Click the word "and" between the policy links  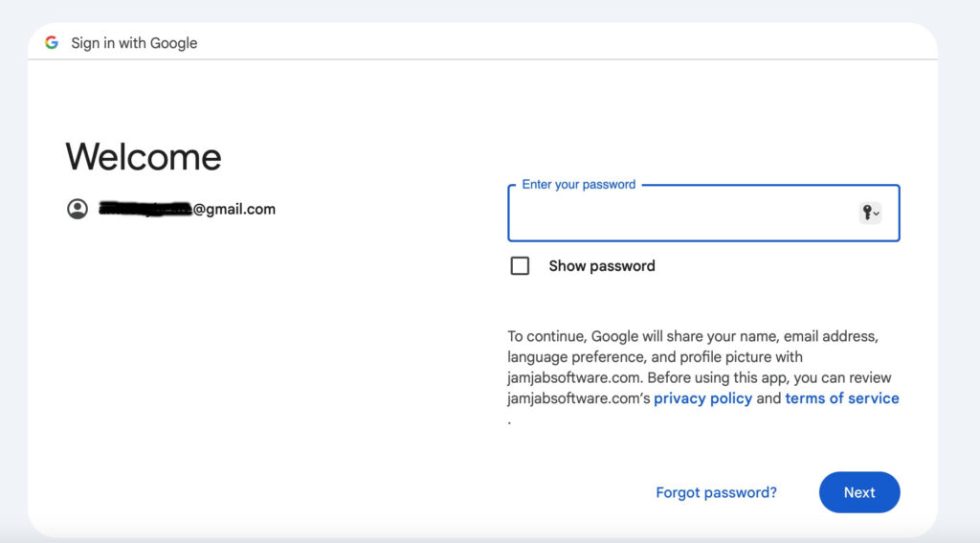[x=768, y=398]
